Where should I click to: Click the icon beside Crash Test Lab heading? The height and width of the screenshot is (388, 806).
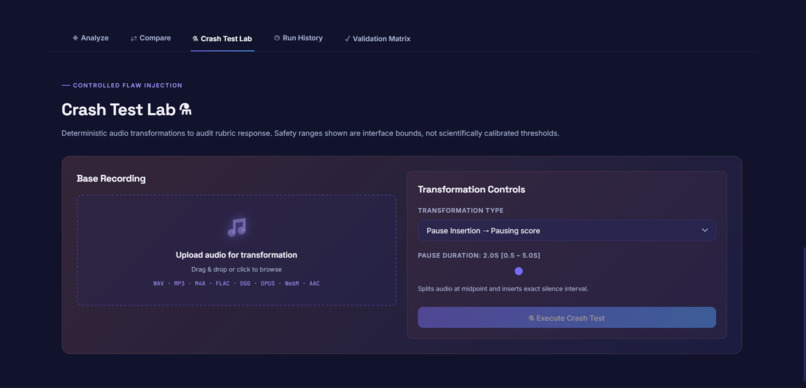(x=186, y=109)
